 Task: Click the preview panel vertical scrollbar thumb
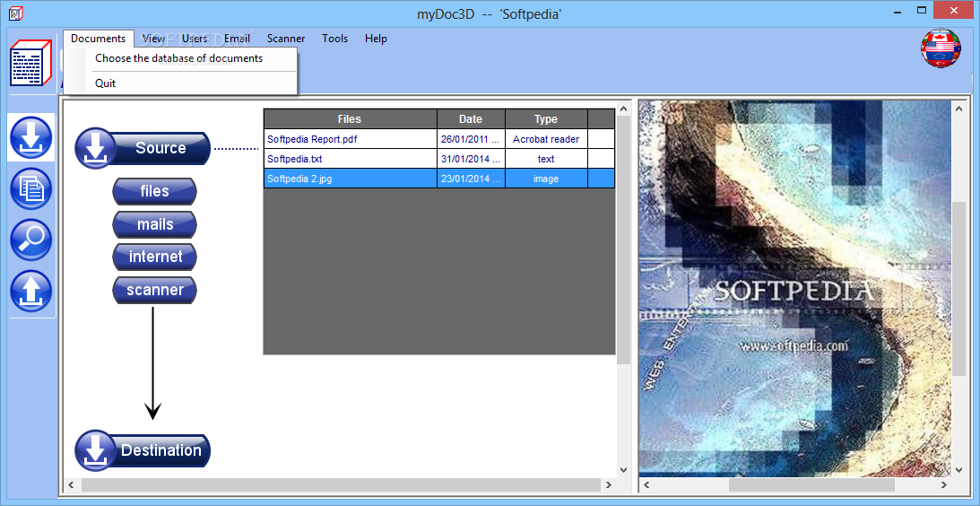958,288
